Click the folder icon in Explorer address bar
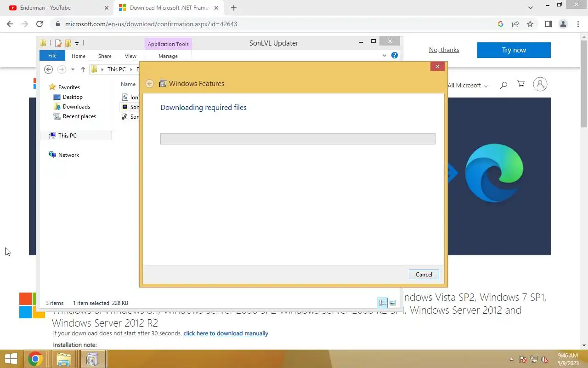Viewport: 588px width, 368px height. tap(94, 69)
